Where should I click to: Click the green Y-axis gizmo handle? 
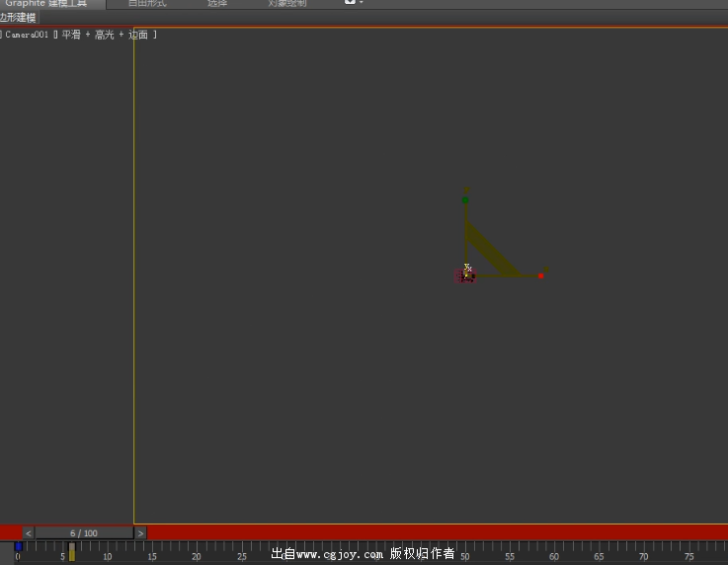(465, 200)
